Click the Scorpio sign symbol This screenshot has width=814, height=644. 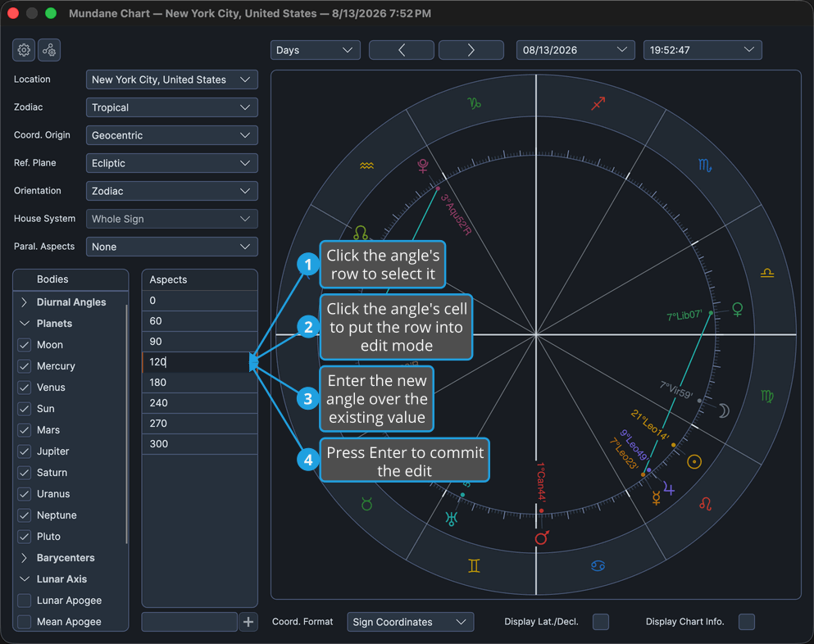704,166
